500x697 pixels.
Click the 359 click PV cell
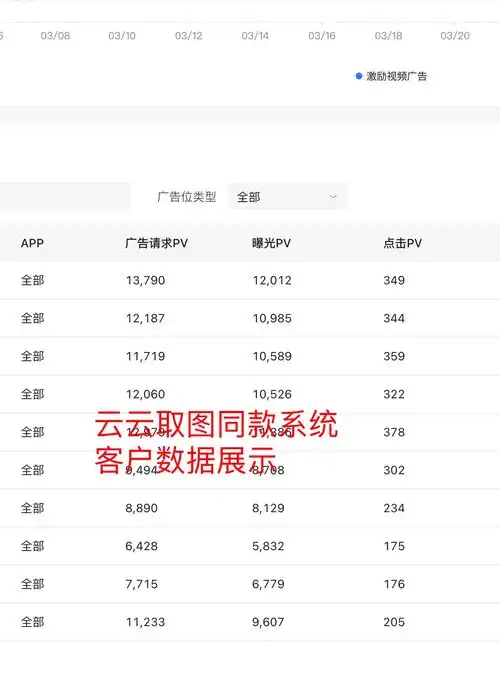pyautogui.click(x=394, y=356)
